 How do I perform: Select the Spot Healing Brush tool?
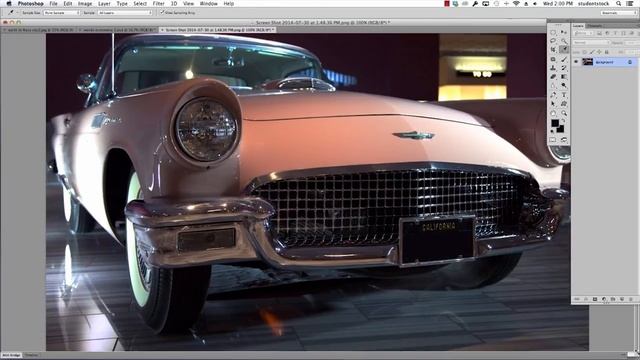(x=553, y=59)
